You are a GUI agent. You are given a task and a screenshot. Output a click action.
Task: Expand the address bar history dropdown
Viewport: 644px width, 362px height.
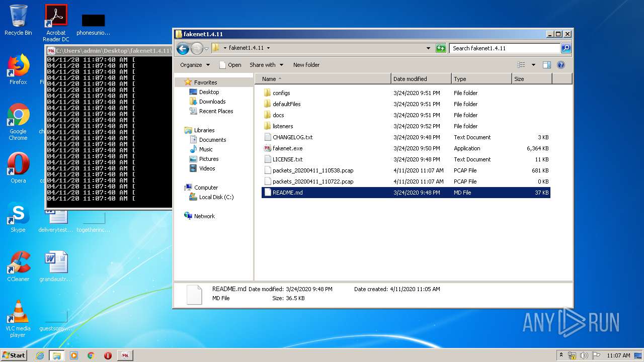tap(428, 48)
